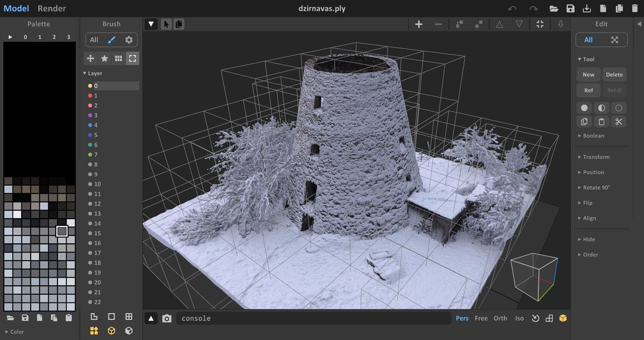
Task: Switch to the Render tab
Action: pos(52,9)
